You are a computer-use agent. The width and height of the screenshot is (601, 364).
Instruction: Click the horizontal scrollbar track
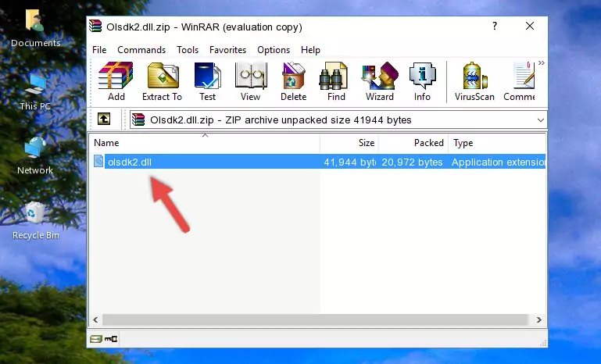pyautogui.click(x=317, y=319)
